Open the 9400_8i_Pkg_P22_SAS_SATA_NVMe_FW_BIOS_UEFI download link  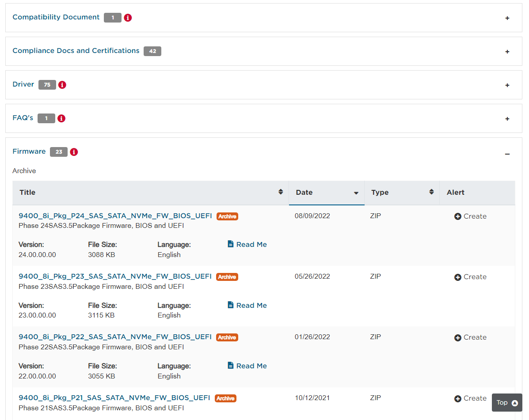pos(115,337)
